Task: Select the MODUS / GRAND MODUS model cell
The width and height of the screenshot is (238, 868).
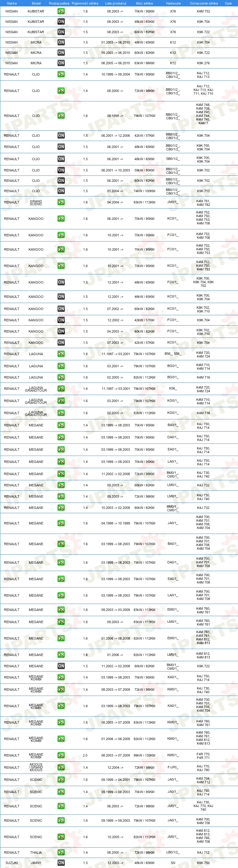Action: [x=36, y=767]
